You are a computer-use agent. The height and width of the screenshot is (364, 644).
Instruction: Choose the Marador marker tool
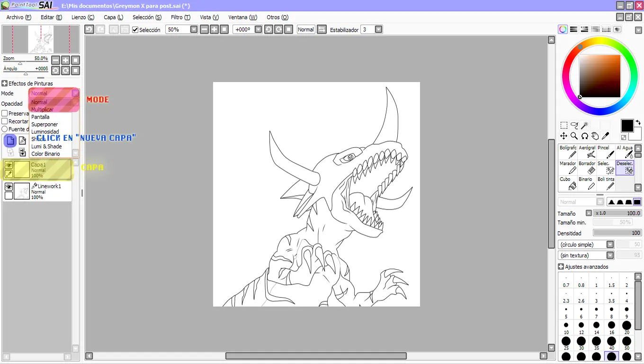pyautogui.click(x=568, y=167)
